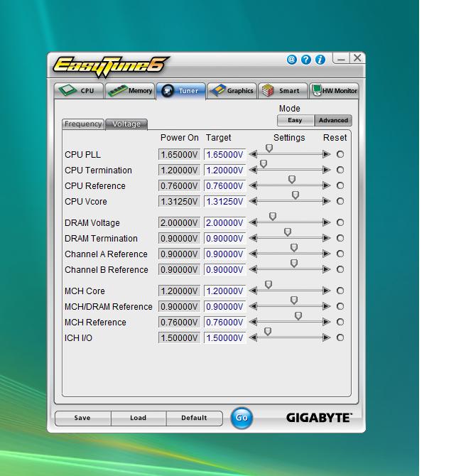Image resolution: width=461 pixels, height=476 pixels.
Task: Reset the ICH I/O radio button
Action: (x=340, y=337)
